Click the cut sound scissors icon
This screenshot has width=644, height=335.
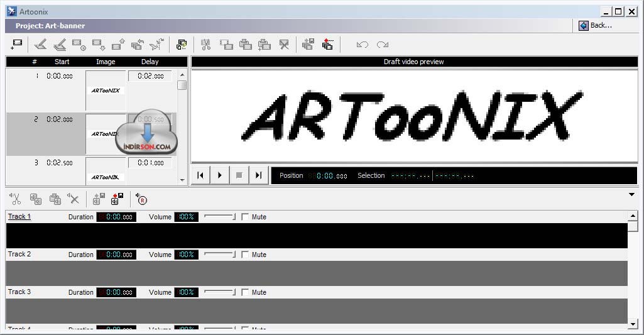(x=16, y=199)
